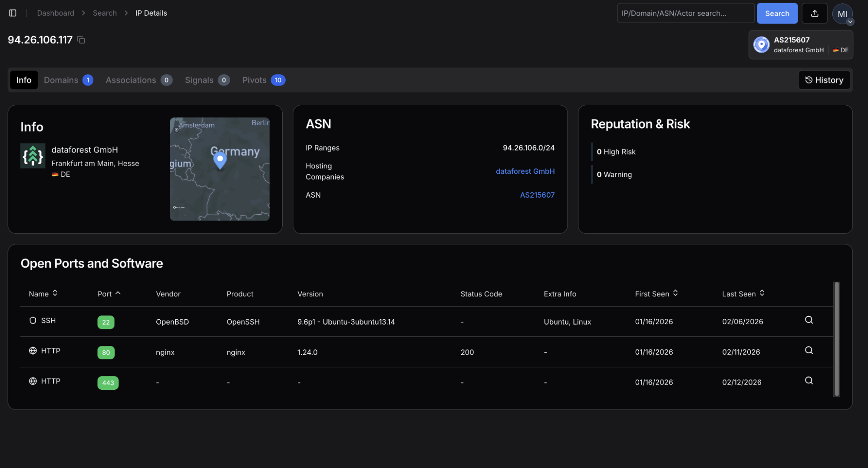Switch to the Pivots tab
Image resolution: width=868 pixels, height=468 pixels.
263,80
